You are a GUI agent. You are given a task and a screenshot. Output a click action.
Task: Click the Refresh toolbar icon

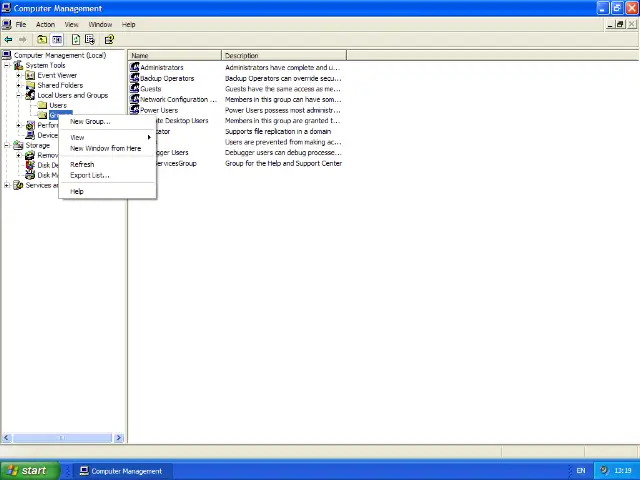pyautogui.click(x=76, y=40)
